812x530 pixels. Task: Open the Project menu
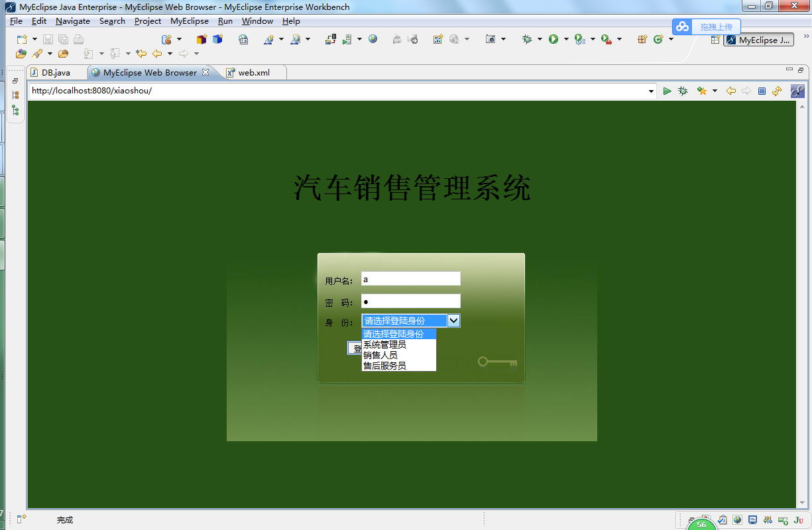[x=148, y=21]
